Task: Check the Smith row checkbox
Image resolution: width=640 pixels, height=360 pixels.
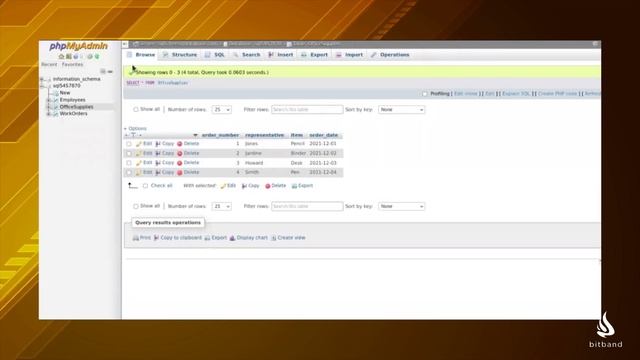Action: 129,173
